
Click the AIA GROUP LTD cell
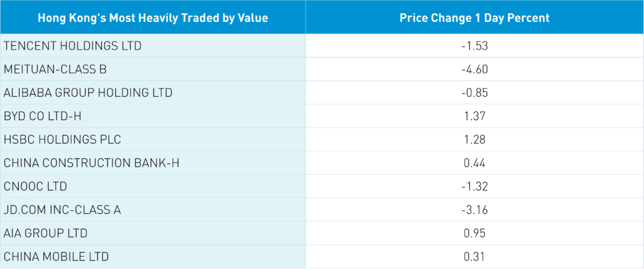[x=46, y=233]
